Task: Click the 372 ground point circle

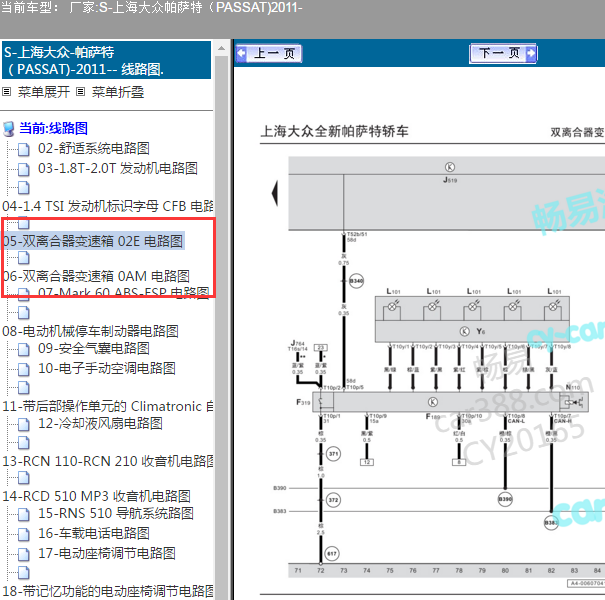Action: (x=333, y=500)
